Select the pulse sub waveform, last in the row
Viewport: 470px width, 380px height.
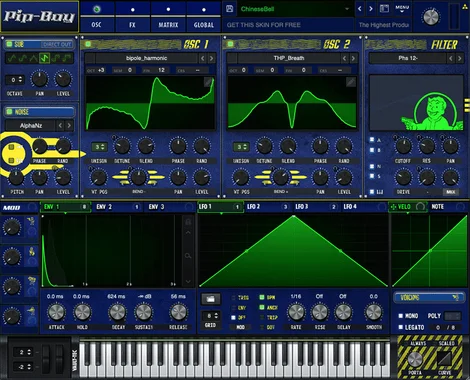pos(68,58)
